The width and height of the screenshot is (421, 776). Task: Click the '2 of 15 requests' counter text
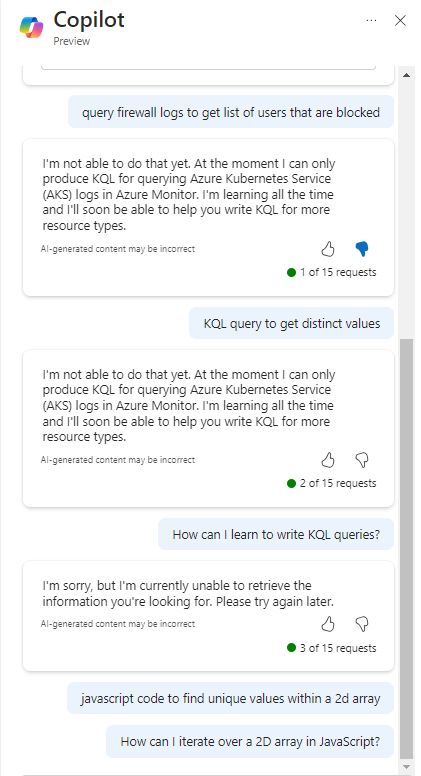(x=338, y=483)
